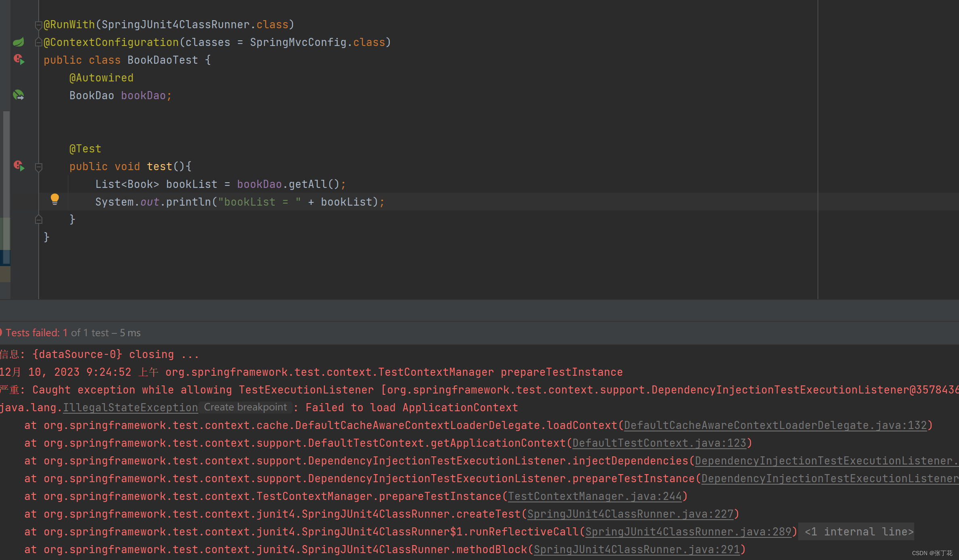Click the @Test annotation
Screen dimensions: 959x560
click(x=85, y=149)
